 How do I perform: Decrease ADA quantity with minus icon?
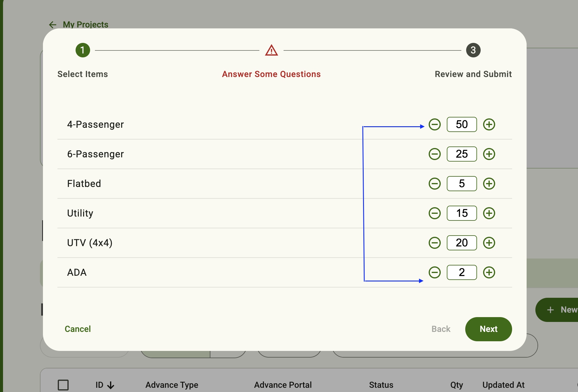point(435,272)
